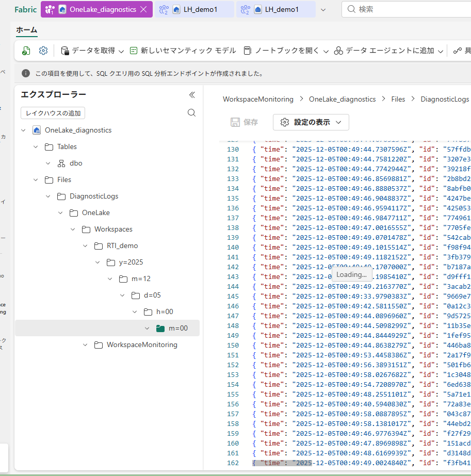The height and width of the screenshot is (476, 471).
Task: Focus the 検索 search box
Action: pyautogui.click(x=407, y=9)
